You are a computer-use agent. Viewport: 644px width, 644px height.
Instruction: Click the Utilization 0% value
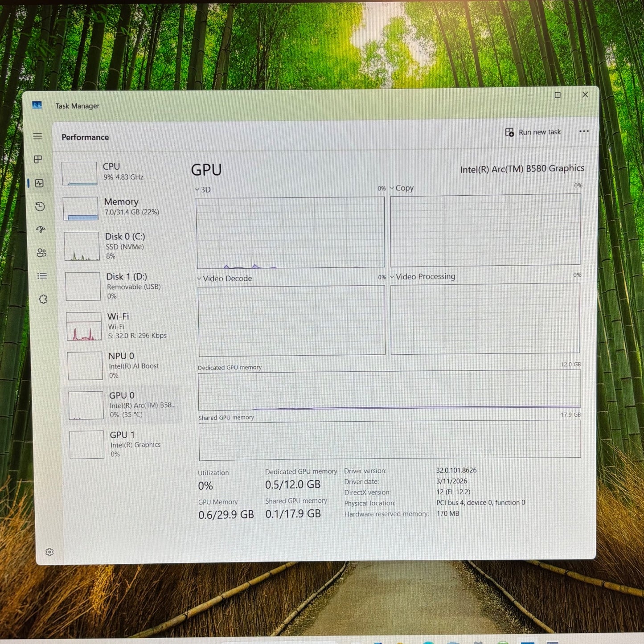[205, 486]
